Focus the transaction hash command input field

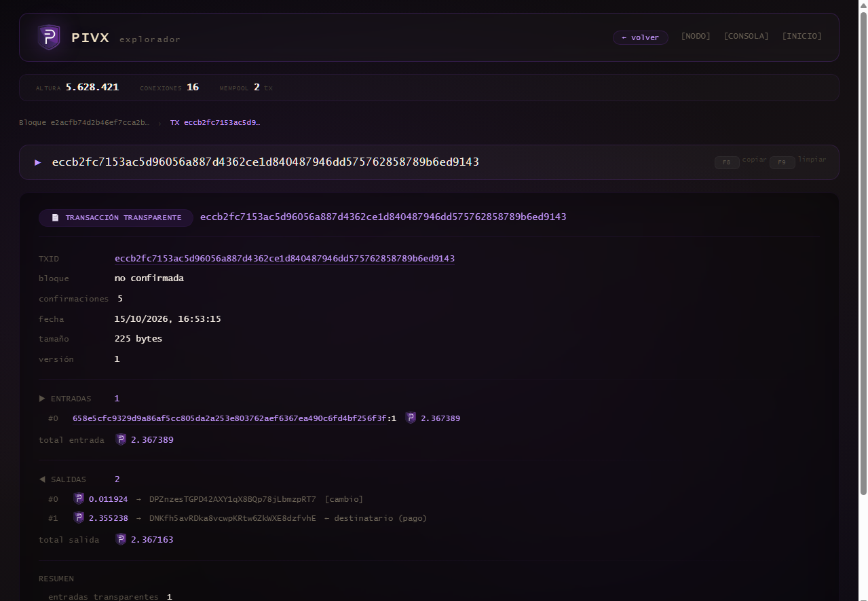(379, 162)
